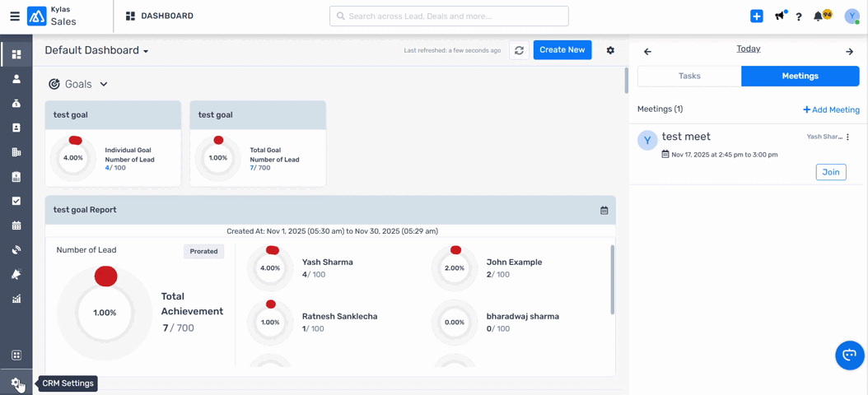This screenshot has height=395, width=868.
Task: Select the Meetings tab
Action: click(x=800, y=76)
